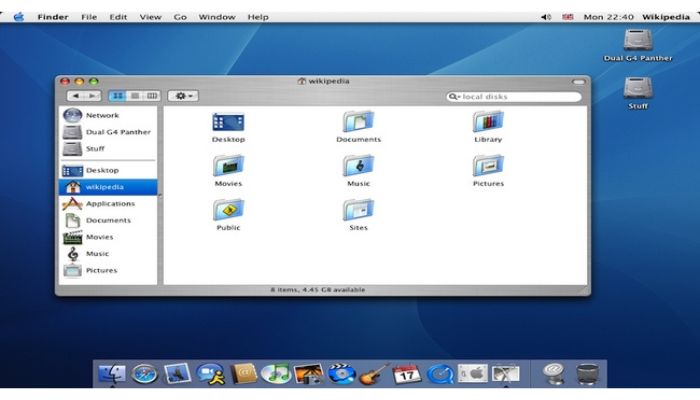Viewport: 700px width, 400px height.
Task: Open the search magnifier scope dropdown
Action: tap(454, 96)
